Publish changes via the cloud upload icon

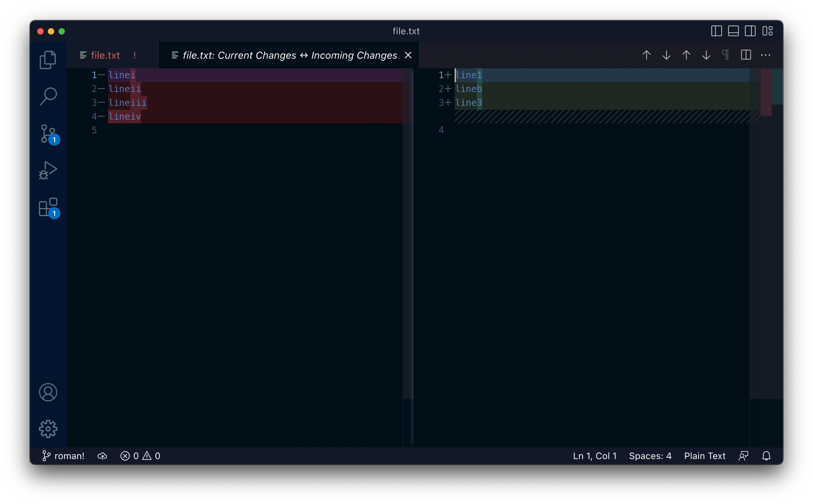(x=102, y=456)
